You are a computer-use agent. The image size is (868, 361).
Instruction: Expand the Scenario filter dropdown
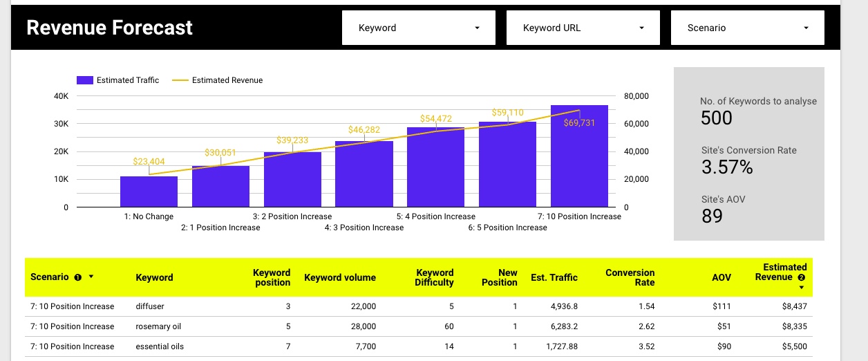coord(747,28)
